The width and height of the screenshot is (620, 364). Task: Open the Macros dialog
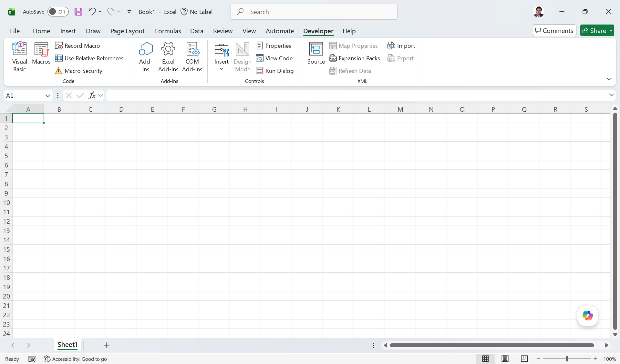[x=41, y=54]
